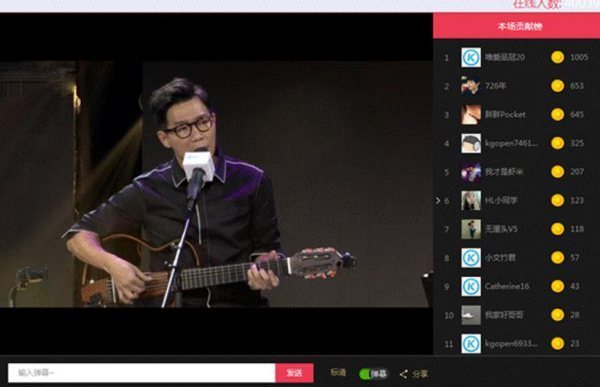Viewport: 600px width, 387px height.
Task: Click the 分享 share label
Action: pyautogui.click(x=420, y=374)
